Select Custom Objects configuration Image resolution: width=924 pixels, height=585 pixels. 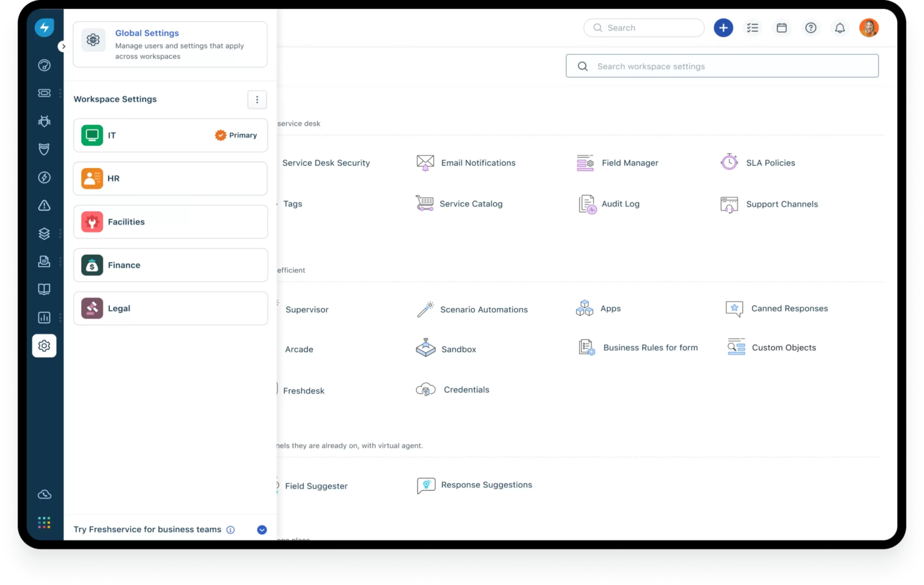click(x=783, y=347)
